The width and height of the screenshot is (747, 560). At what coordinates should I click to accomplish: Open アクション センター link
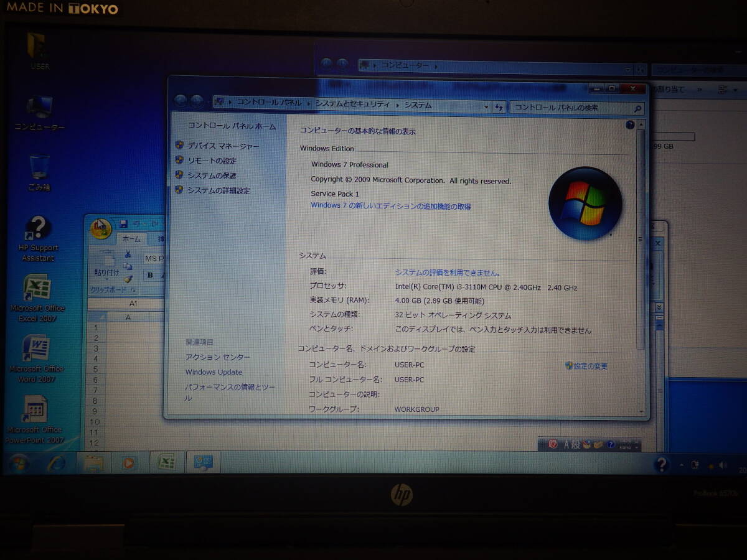(x=217, y=357)
